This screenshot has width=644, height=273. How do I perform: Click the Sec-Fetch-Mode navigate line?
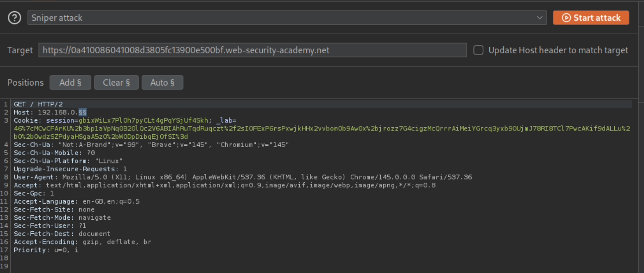point(62,217)
